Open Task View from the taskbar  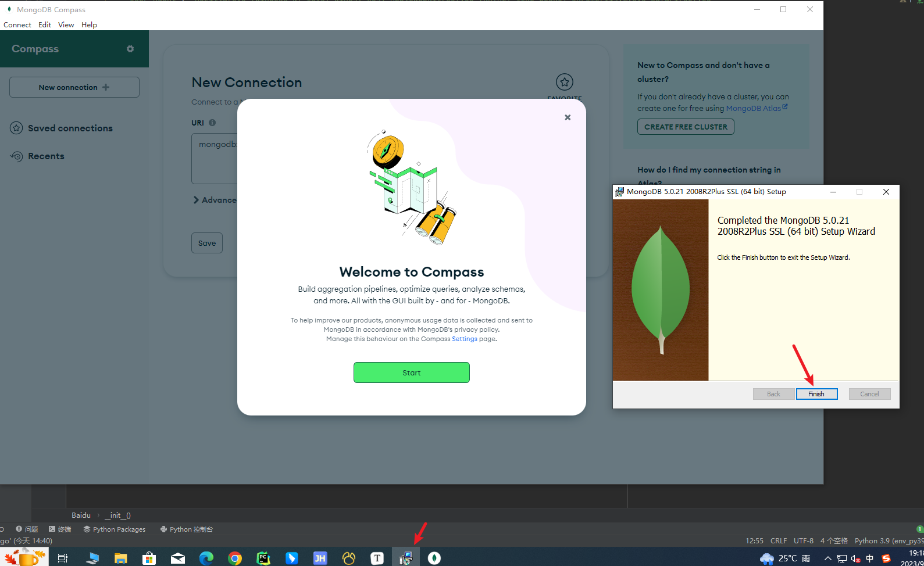click(x=63, y=558)
